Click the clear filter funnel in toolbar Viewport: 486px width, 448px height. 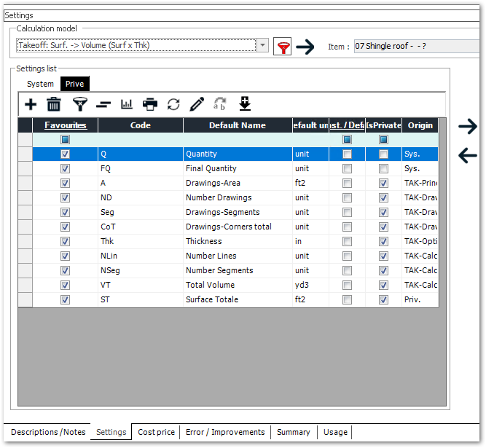[x=79, y=104]
